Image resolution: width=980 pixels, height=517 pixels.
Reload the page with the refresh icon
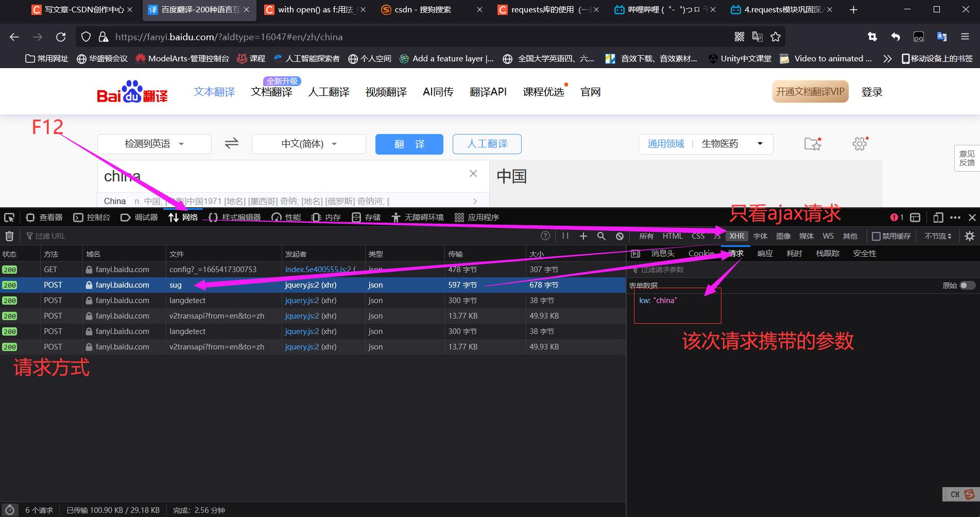pos(61,37)
